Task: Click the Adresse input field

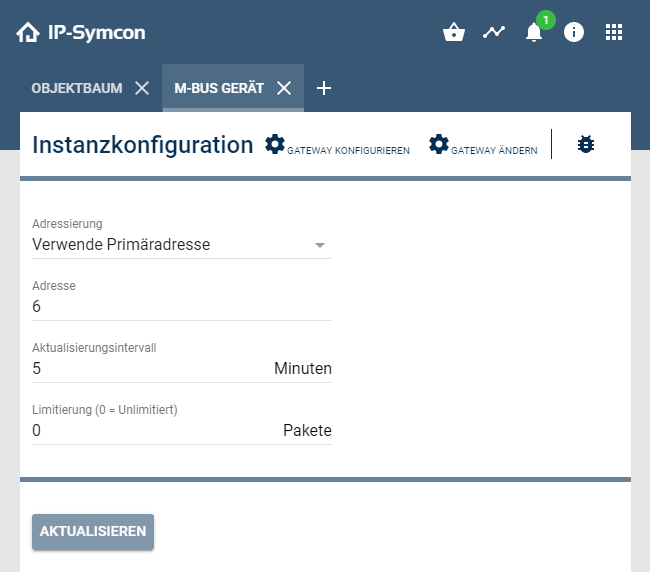Action: (x=182, y=306)
